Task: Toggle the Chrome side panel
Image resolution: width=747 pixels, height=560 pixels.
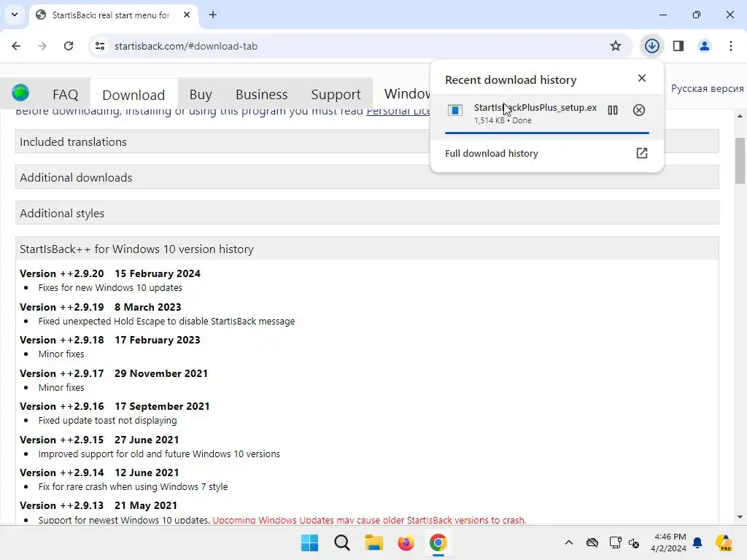Action: 678,46
